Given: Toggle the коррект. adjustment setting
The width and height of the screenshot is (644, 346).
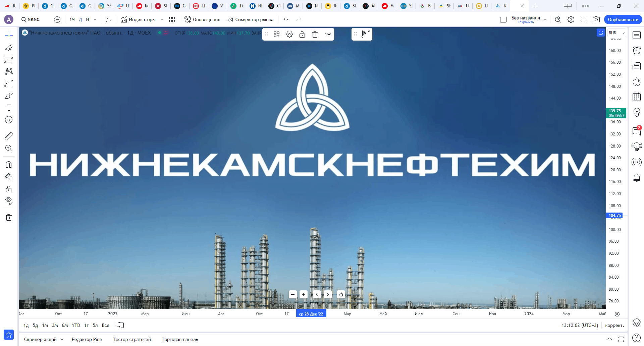Looking at the screenshot, I should point(614,325).
